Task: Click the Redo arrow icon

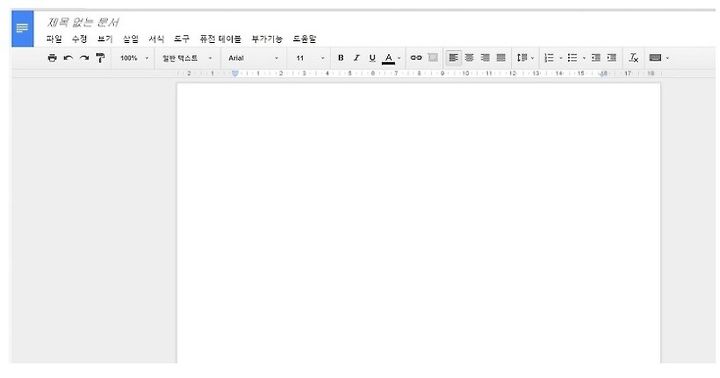Action: [x=84, y=58]
